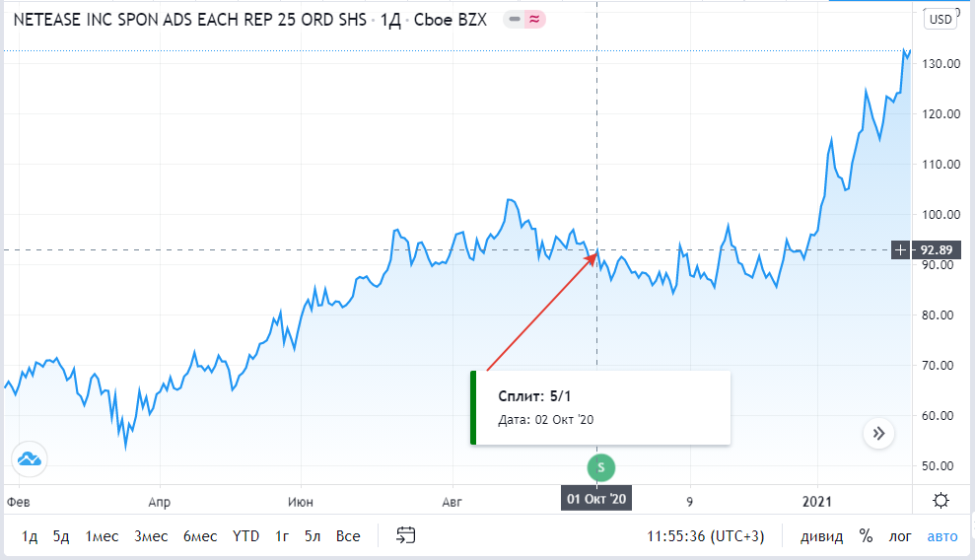Open chart settings gear icon

tap(940, 500)
